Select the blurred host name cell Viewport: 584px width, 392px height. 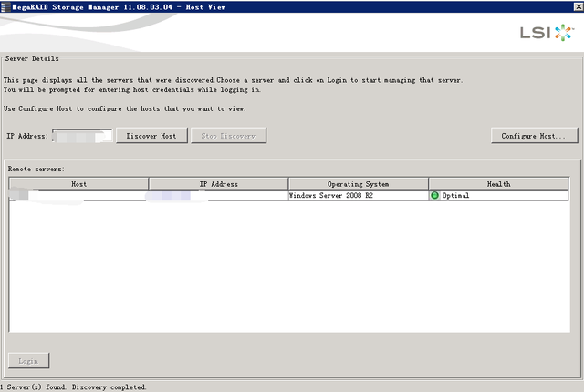point(78,195)
